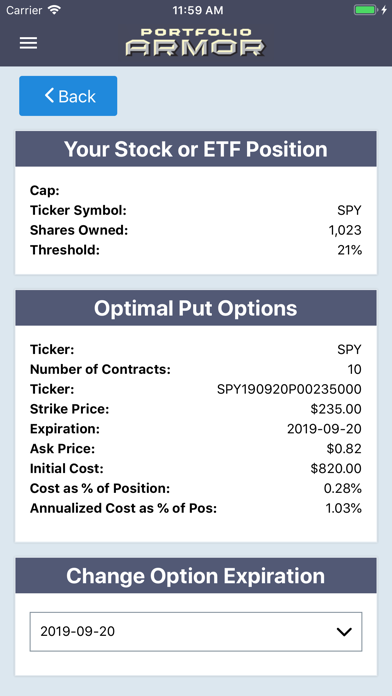The height and width of the screenshot is (696, 392).
Task: Tap the Shares Owned value 1,023
Action: click(x=343, y=230)
